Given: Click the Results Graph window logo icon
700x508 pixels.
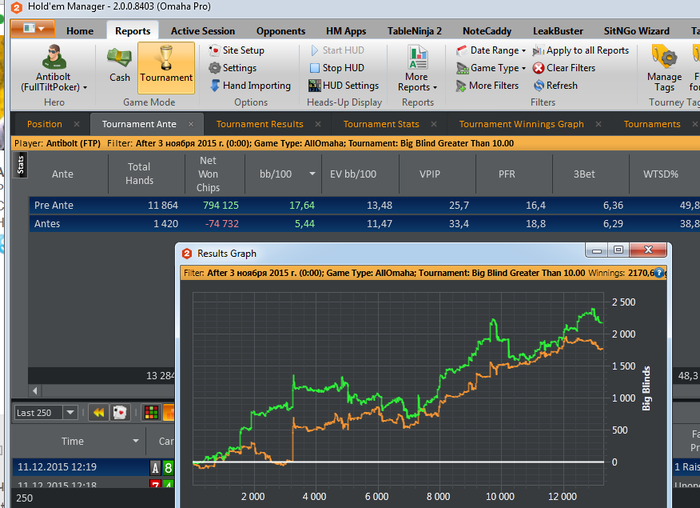Looking at the screenshot, I should click(187, 254).
